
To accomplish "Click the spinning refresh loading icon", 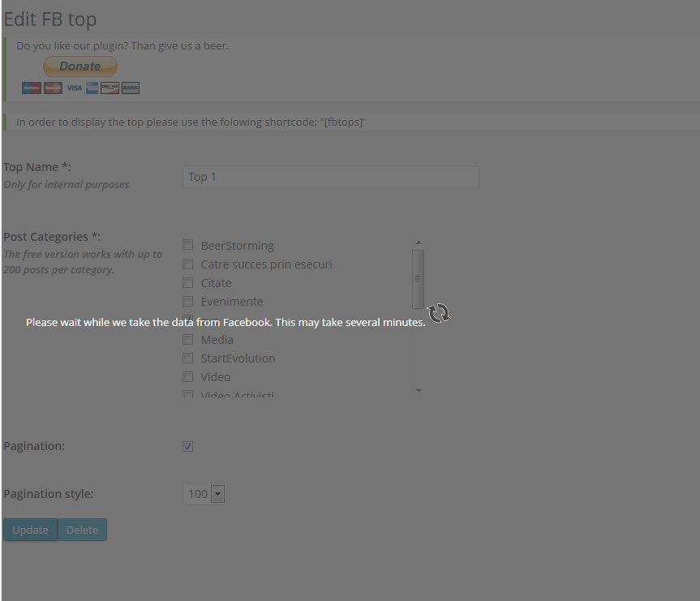I will tap(439, 313).
